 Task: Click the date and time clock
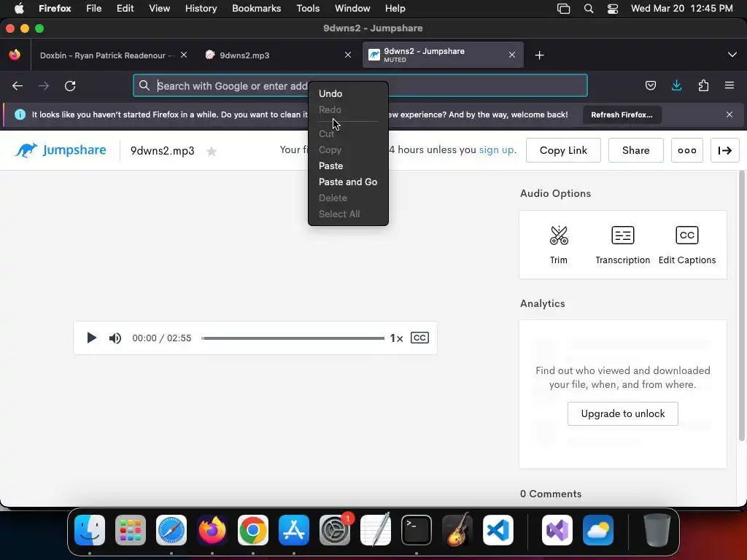coord(682,9)
